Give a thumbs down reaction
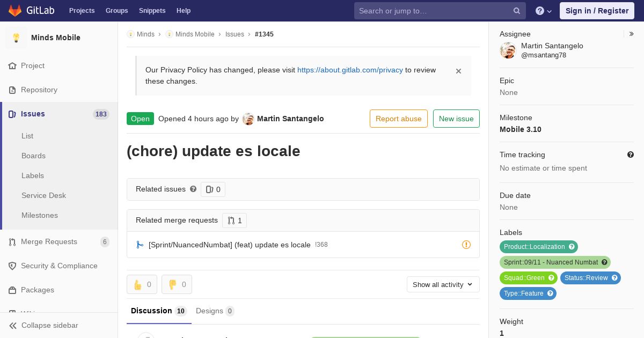 point(177,284)
